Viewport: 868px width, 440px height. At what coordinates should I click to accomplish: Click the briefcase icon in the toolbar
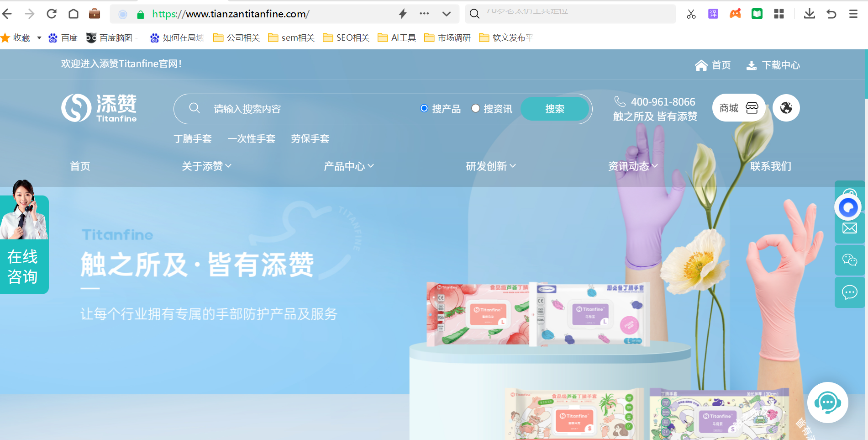pyautogui.click(x=95, y=14)
